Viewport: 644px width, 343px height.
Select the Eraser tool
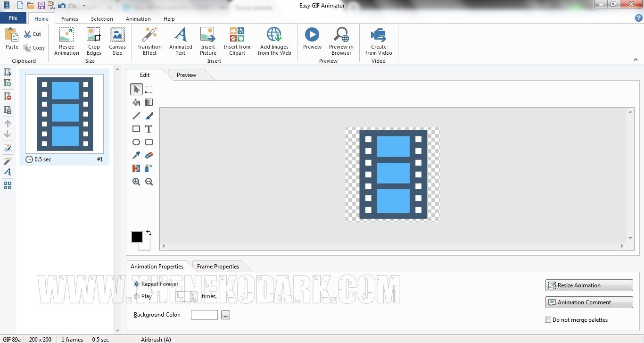pyautogui.click(x=149, y=155)
